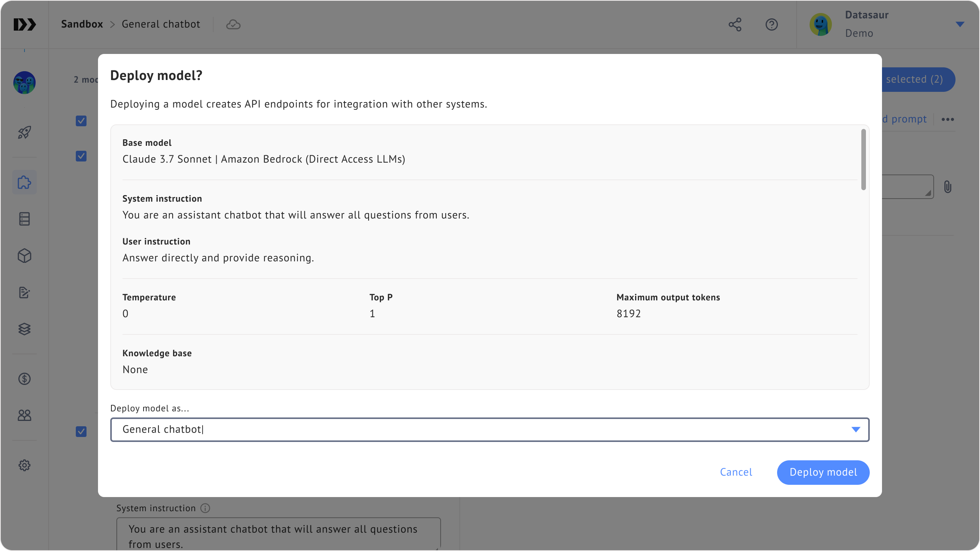The image size is (980, 551).
Task: Click the paperclip attachment icon
Action: 947,187
